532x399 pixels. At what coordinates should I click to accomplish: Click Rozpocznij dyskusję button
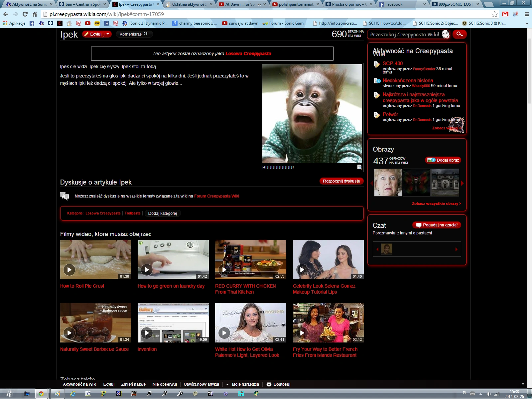(341, 181)
